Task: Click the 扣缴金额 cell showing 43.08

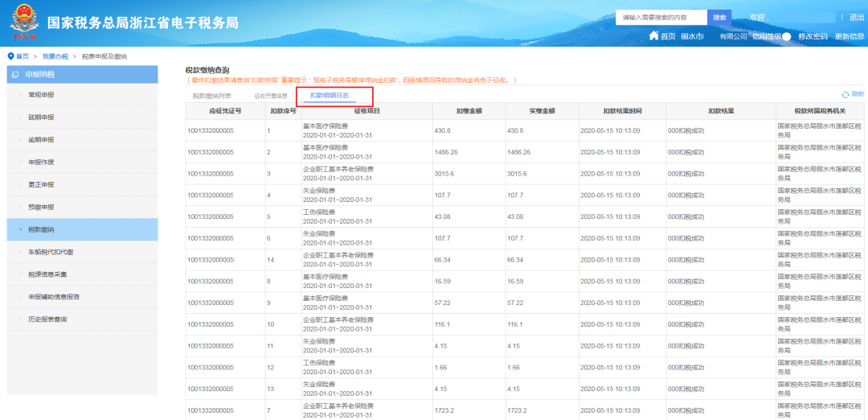Action: point(469,216)
